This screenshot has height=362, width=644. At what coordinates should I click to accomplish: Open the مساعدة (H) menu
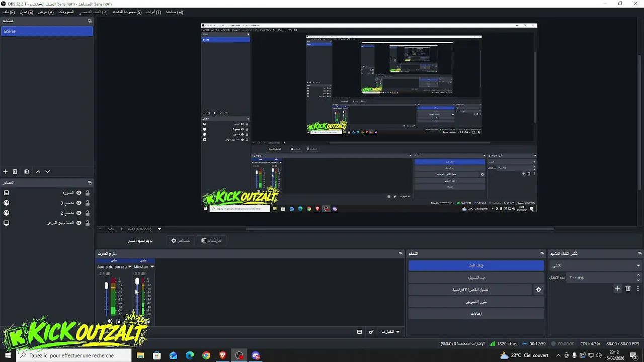pos(175,12)
